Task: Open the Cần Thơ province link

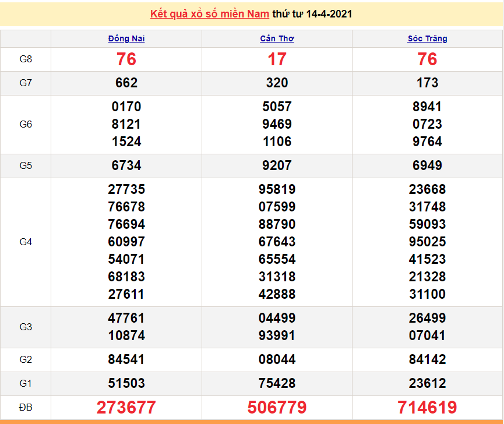Action: [x=277, y=39]
